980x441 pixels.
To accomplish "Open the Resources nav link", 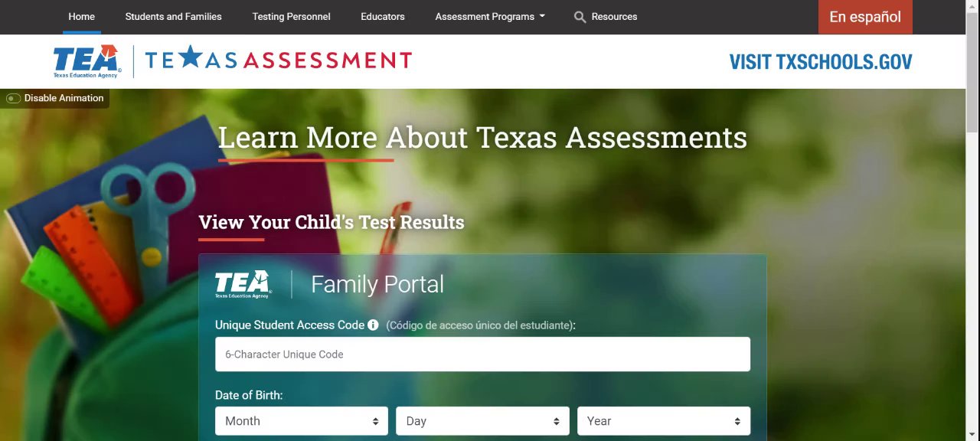I will tap(614, 17).
